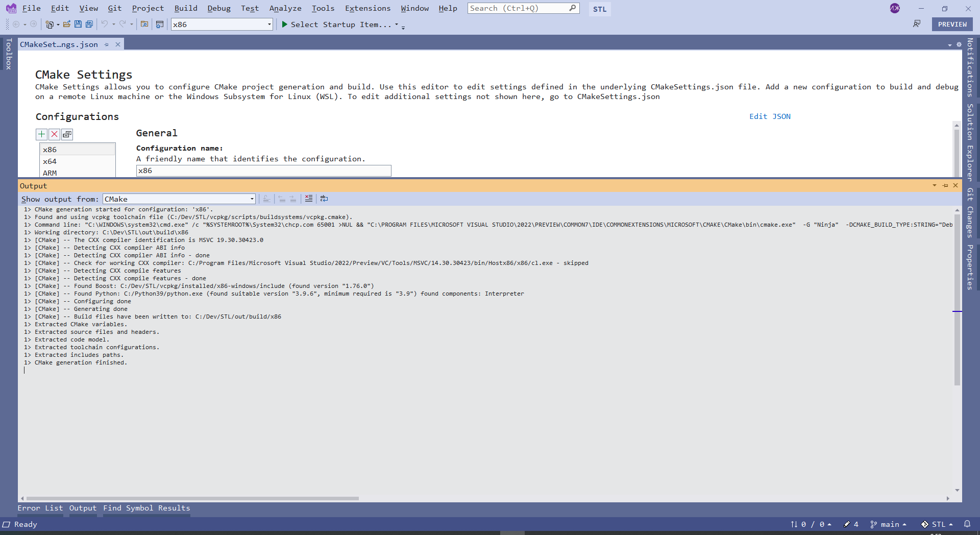Click the Navigate Backward arrow icon

16,24
